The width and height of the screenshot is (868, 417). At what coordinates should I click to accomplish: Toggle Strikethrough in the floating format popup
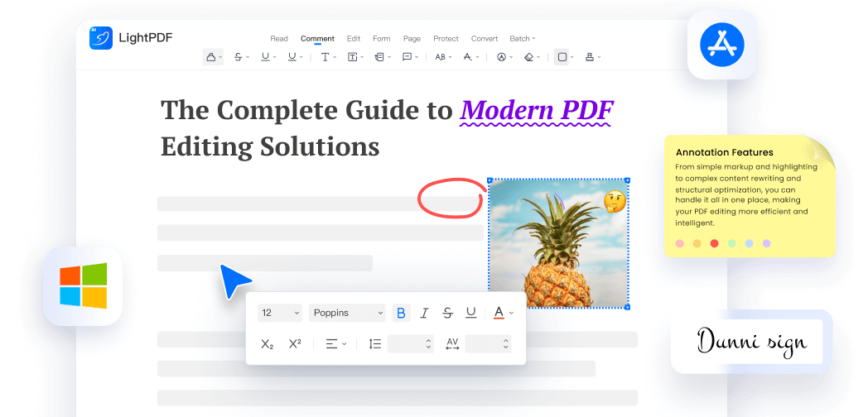(447, 313)
